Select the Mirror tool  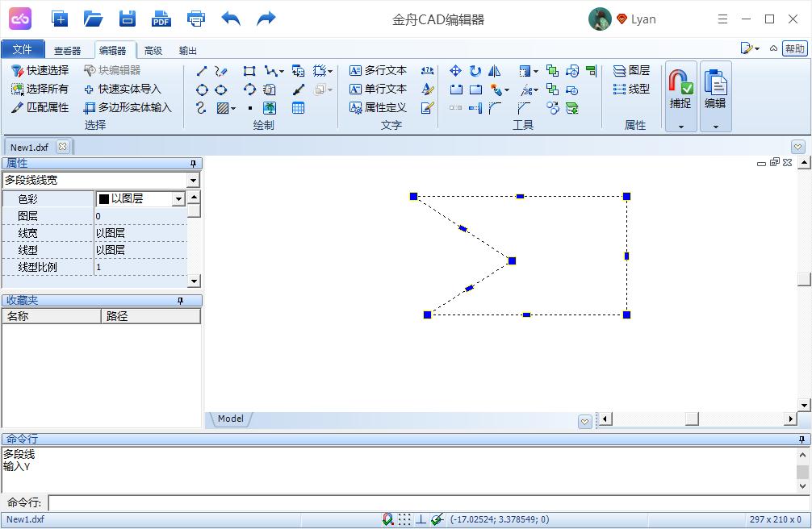pyautogui.click(x=494, y=72)
